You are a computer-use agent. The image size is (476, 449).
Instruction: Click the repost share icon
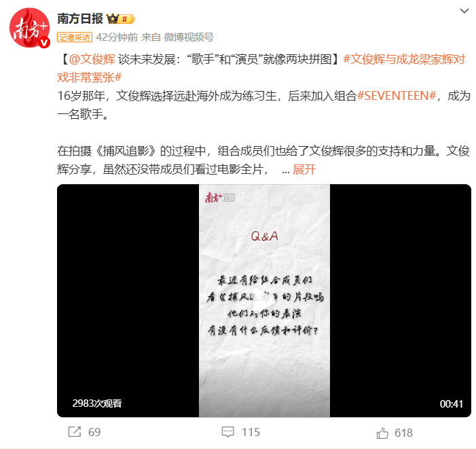(x=75, y=432)
